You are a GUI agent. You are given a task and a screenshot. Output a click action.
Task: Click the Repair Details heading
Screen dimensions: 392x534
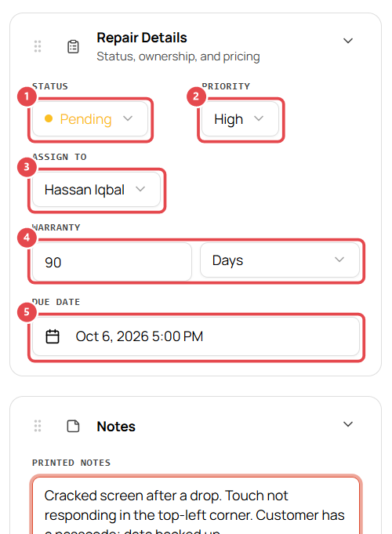142,38
